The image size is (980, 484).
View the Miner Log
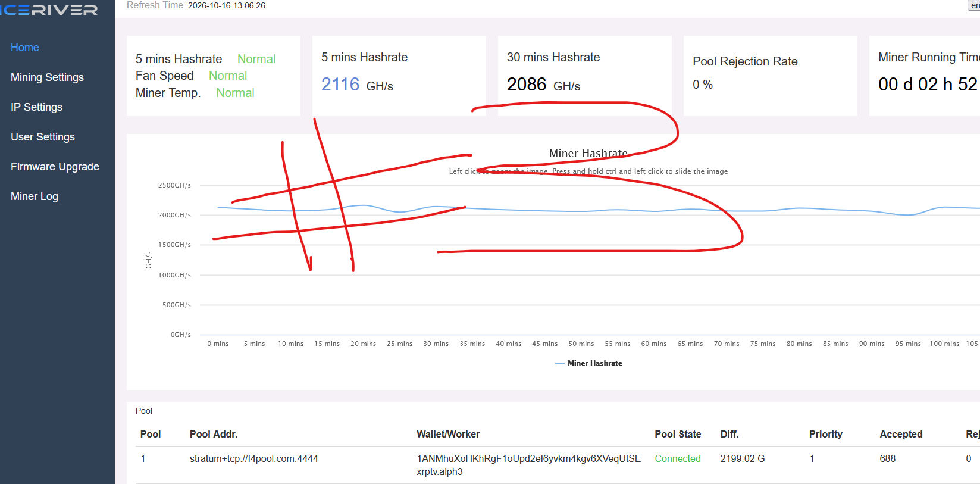coord(35,196)
